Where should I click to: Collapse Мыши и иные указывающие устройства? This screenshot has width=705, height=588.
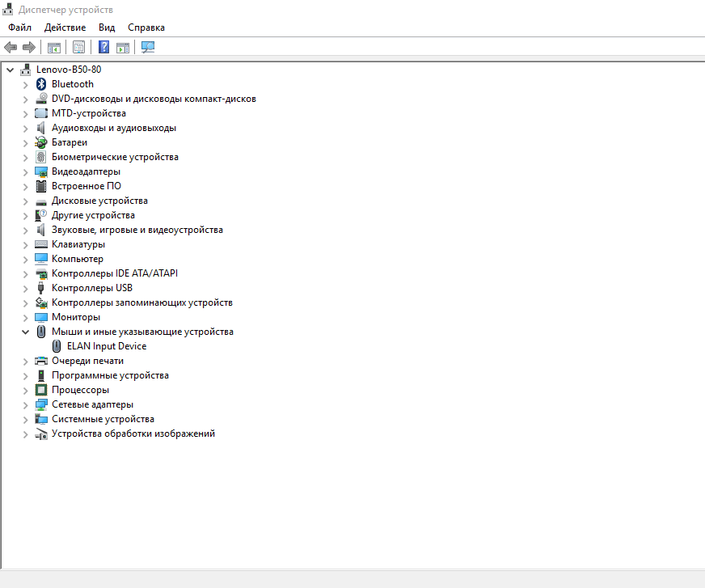click(x=25, y=332)
